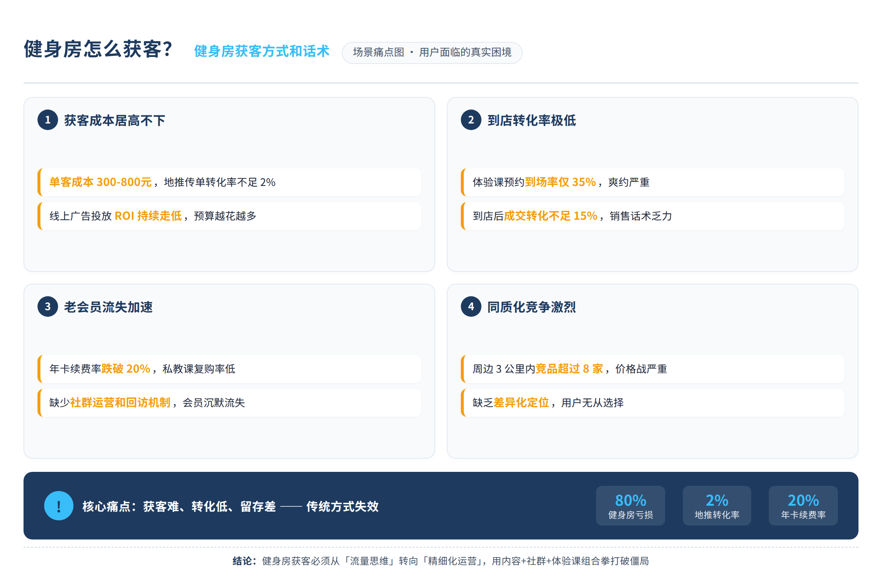This screenshot has width=882, height=588.
Task: Click the 80% 健身房亏损 stat card
Action: click(x=630, y=506)
